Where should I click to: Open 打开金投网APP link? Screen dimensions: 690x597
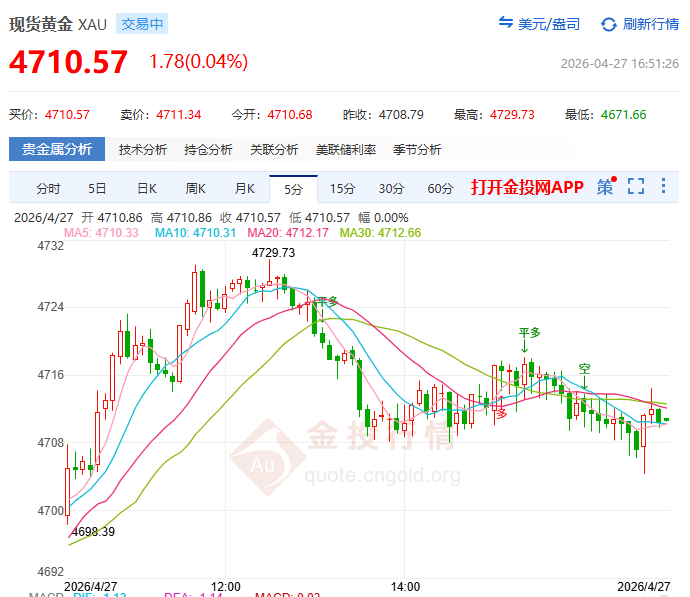click(527, 187)
